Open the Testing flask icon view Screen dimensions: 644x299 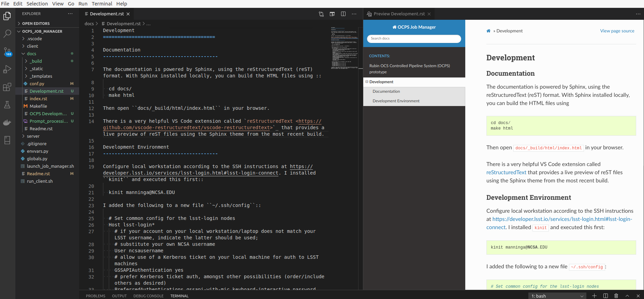click(7, 105)
